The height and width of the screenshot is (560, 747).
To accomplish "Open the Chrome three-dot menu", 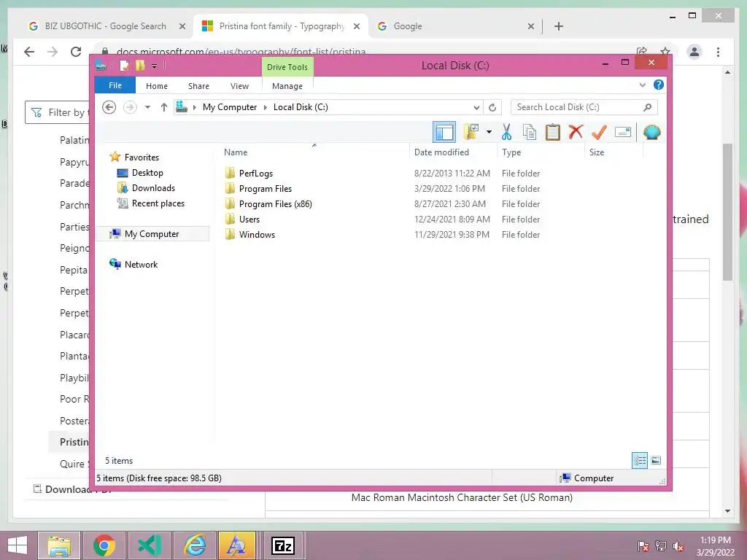I will click(718, 52).
